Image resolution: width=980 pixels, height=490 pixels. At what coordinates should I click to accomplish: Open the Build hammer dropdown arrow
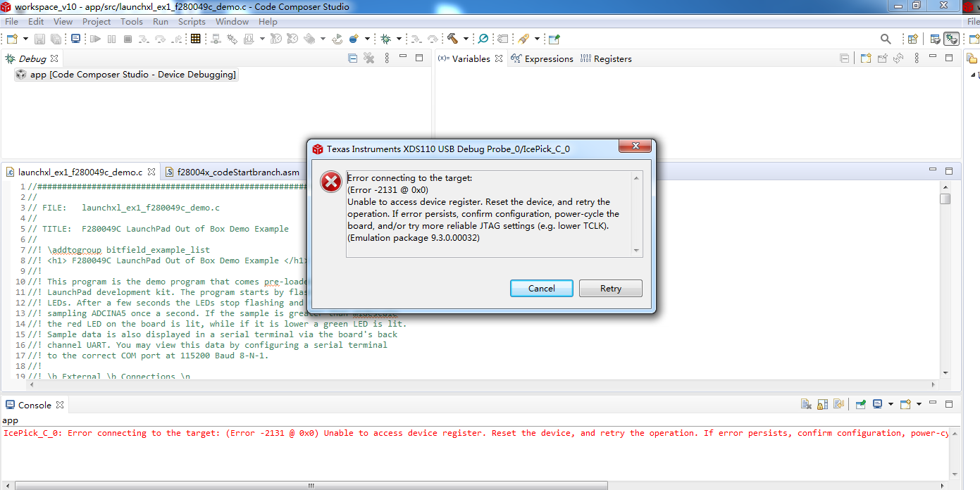coord(466,39)
